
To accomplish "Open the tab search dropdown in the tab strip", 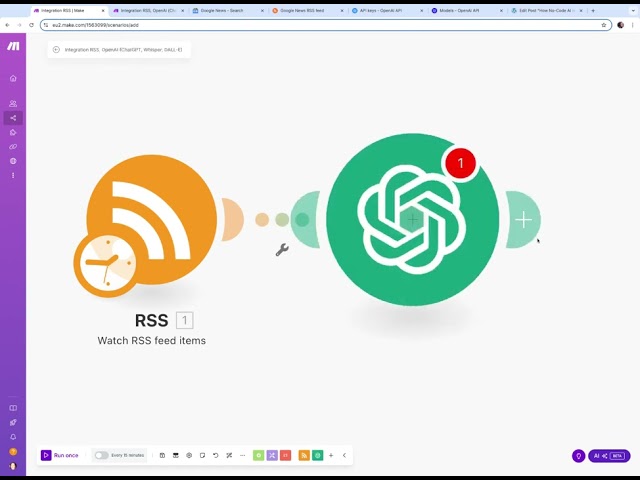I will (x=633, y=11).
